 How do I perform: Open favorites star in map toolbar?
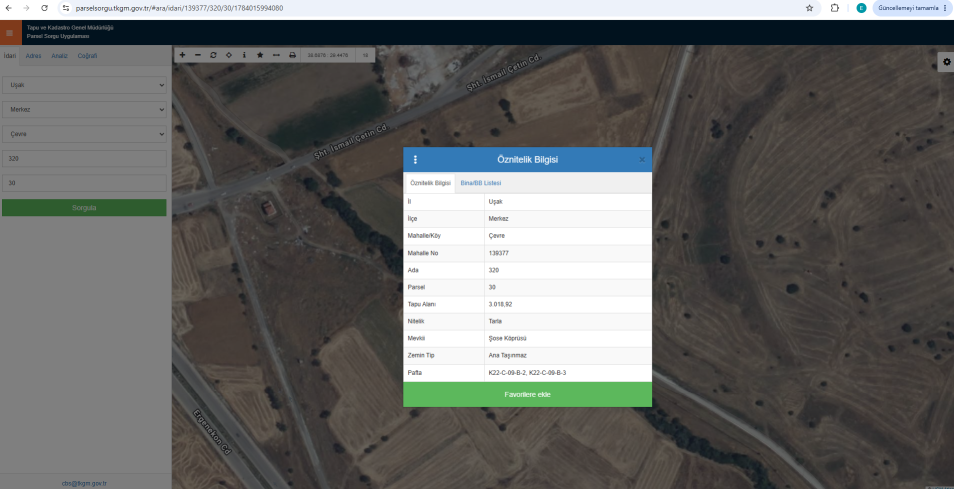click(x=260, y=55)
